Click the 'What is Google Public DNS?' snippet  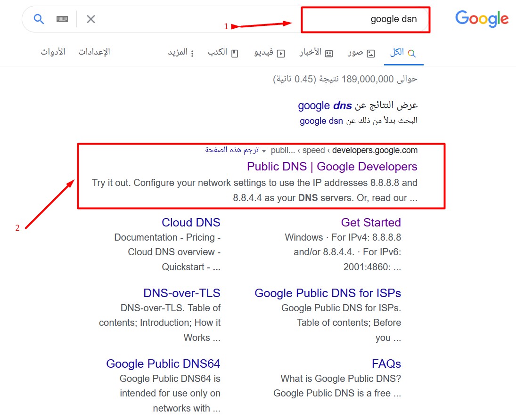coord(341,379)
